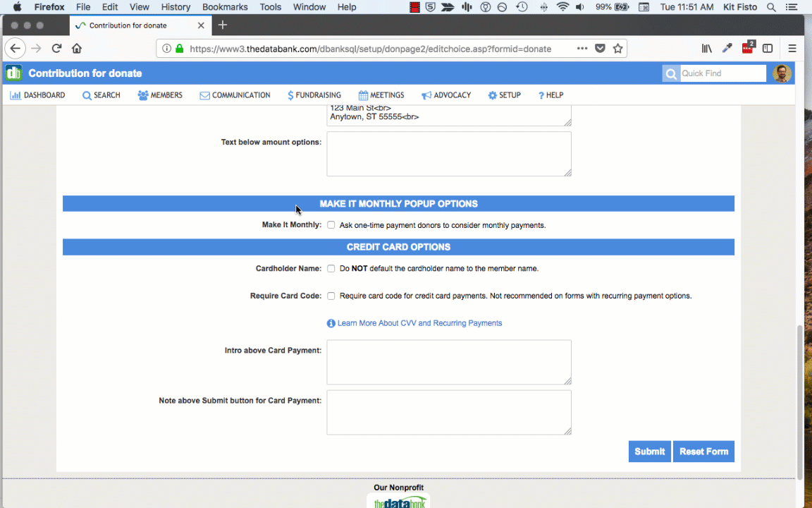Open the Meetings menu

381,95
